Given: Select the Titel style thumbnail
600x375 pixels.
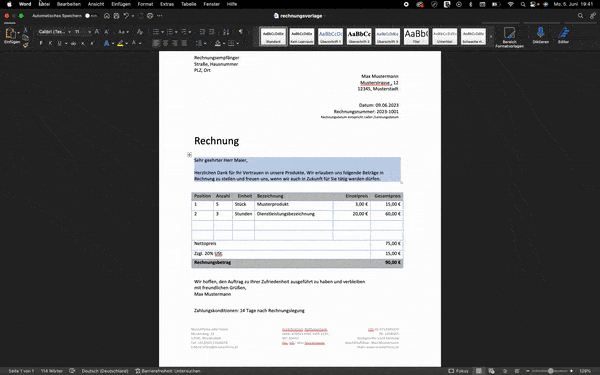Looking at the screenshot, I should pos(416,36).
